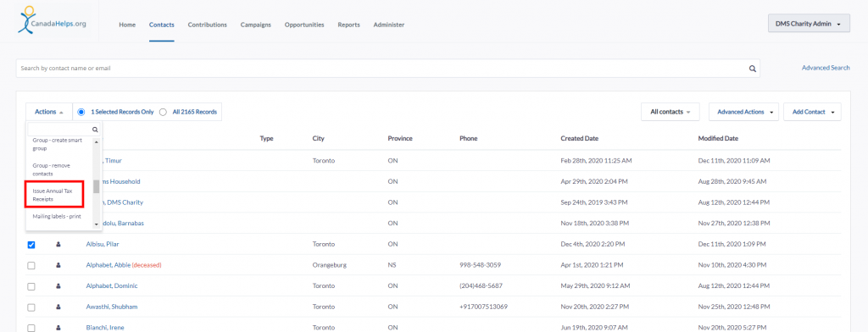Open contact Bianchi, Irene
868x332 pixels.
(105, 328)
